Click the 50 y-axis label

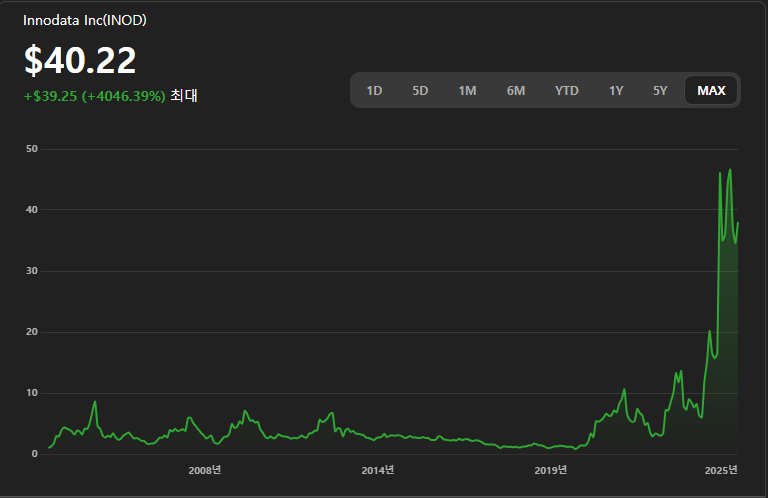[x=32, y=149]
